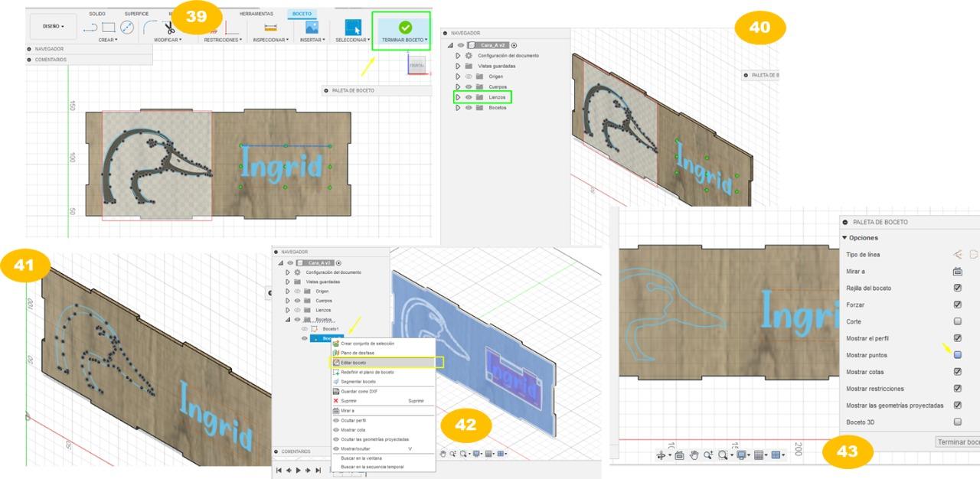Enable the Mostrar puntos checkbox
The width and height of the screenshot is (980, 479).
click(x=957, y=354)
